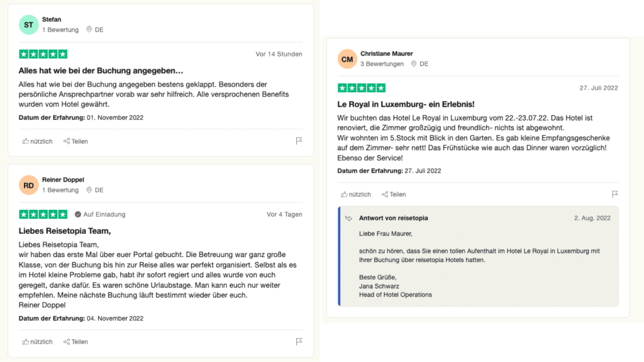Open review title 'Le Royal in Luxemburg- ein Erlebnis!'

tap(406, 104)
